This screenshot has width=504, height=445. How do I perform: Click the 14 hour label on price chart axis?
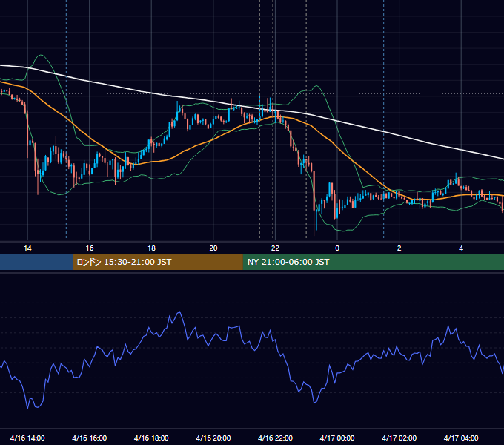click(27, 248)
